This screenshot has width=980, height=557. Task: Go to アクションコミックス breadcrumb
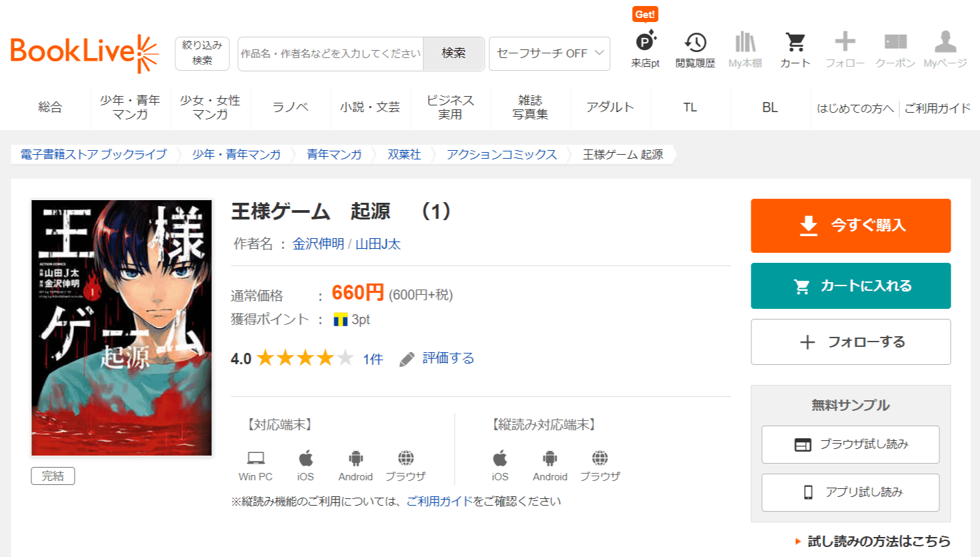501,155
